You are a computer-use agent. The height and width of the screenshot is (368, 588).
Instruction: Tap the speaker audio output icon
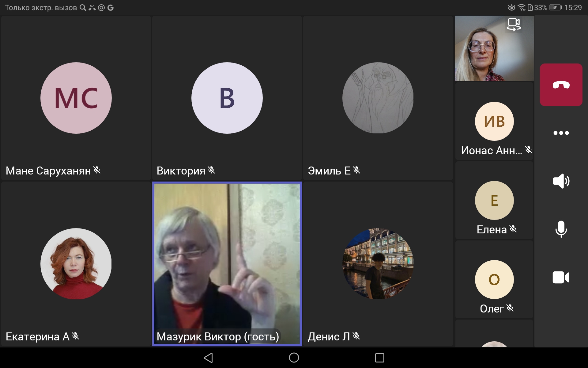tap(561, 181)
